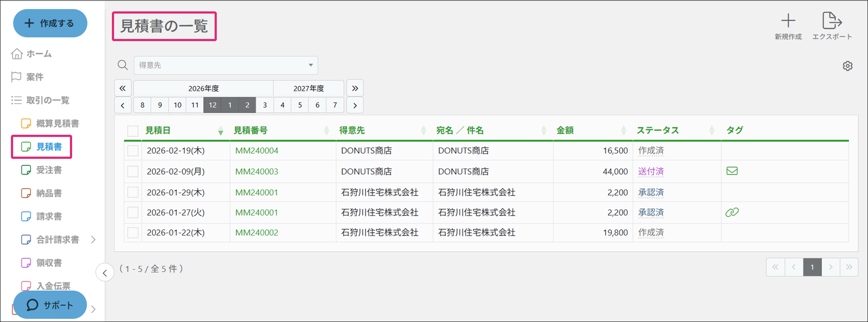Select the checkbox for the 2026-01-22 row
Image resolution: width=868 pixels, height=322 pixels.
133,233
